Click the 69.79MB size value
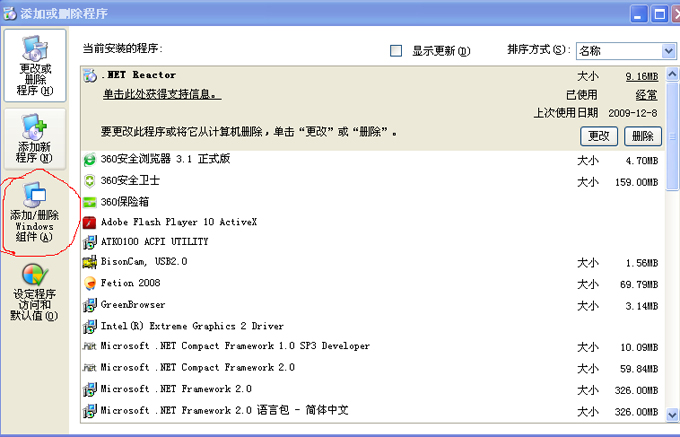Screen dimensions: 680x437 (639, 285)
